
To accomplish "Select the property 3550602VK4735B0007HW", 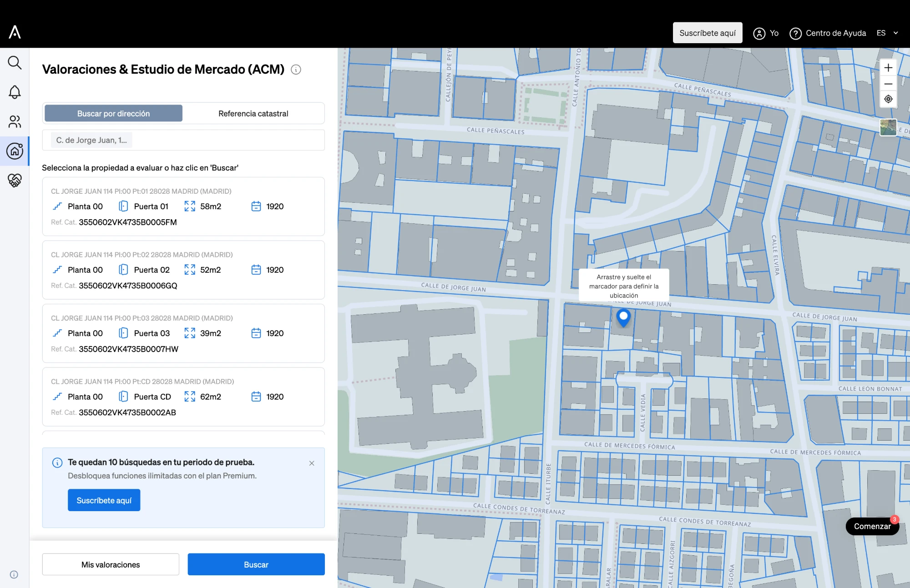I will pos(183,333).
